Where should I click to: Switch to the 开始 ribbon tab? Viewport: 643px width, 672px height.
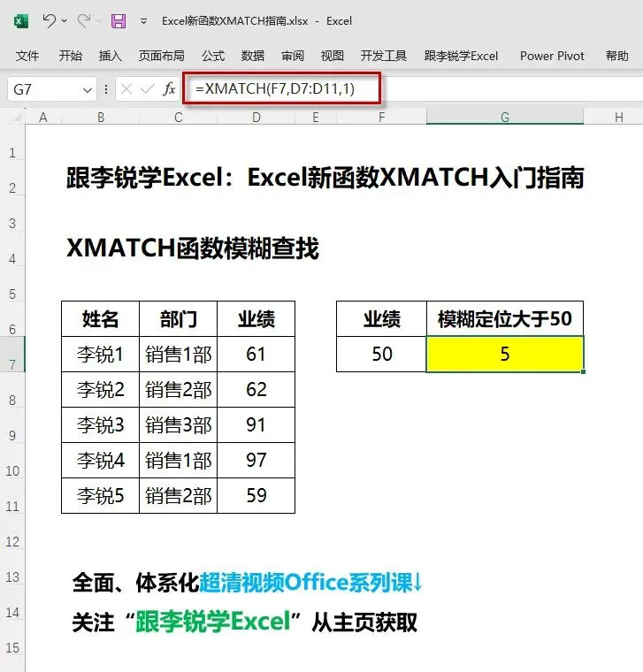[70, 56]
